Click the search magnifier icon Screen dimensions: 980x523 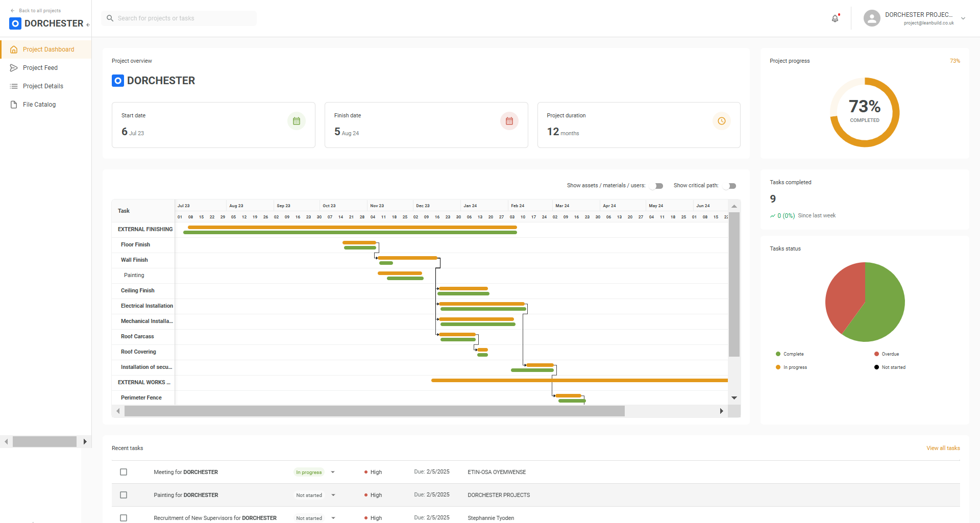click(x=110, y=18)
